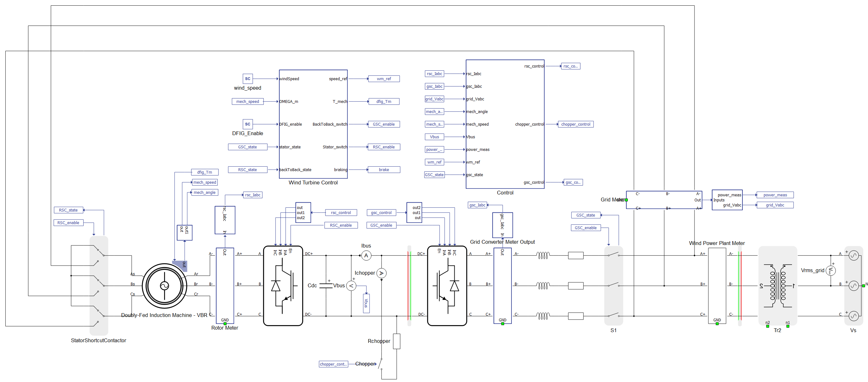Toggle the Chopper switch element
Image resolution: width=868 pixels, height=382 pixels.
[x=381, y=363]
